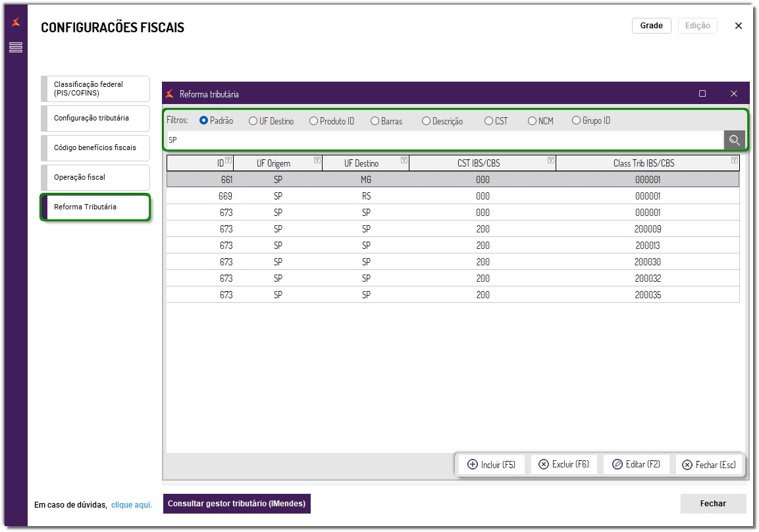Maximize the Reforma tributária window
The width and height of the screenshot is (759, 532).
tap(702, 93)
